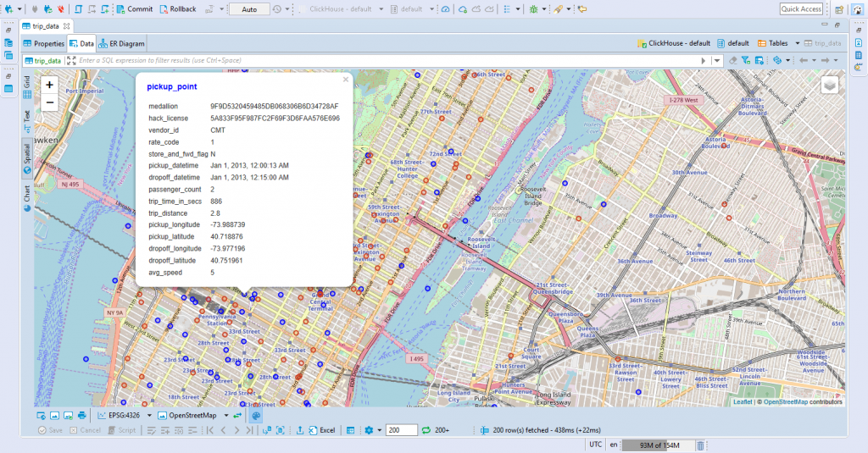Apply filter with the play arrow
This screenshot has height=453, width=868.
pyautogui.click(x=704, y=60)
